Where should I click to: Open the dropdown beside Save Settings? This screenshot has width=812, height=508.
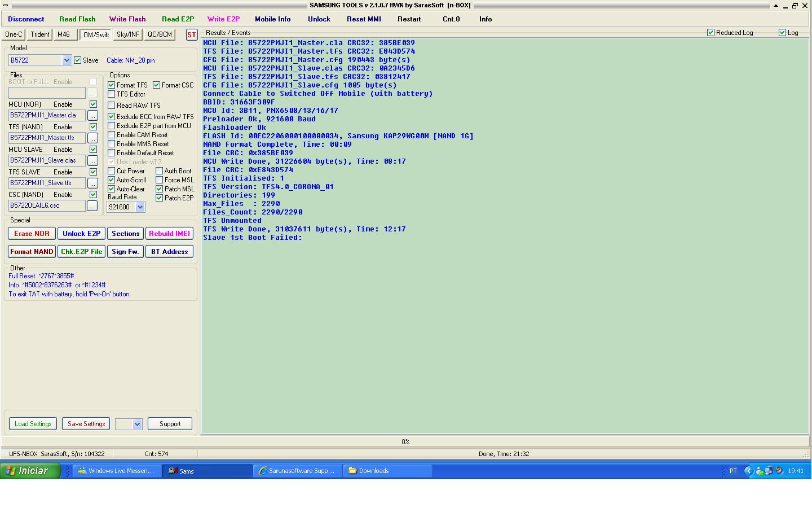tap(136, 424)
